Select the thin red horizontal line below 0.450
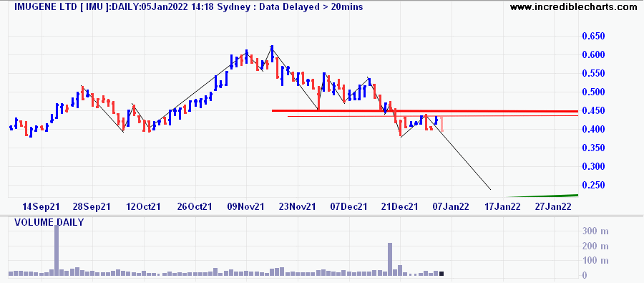 (x=432, y=116)
